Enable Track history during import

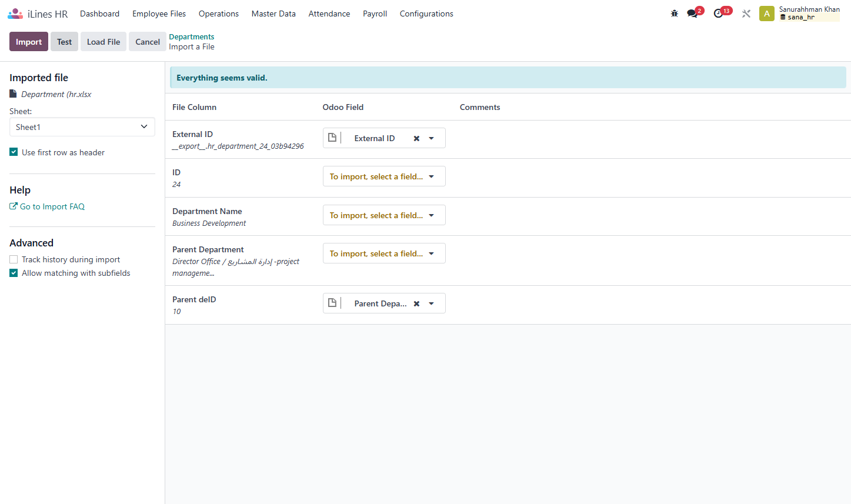[x=14, y=259]
